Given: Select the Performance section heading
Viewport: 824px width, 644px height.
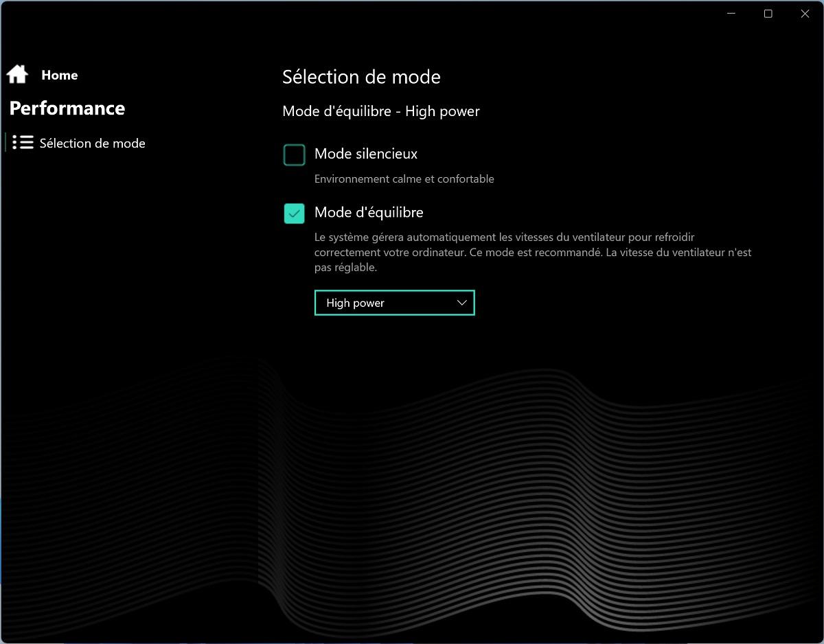Looking at the screenshot, I should [67, 108].
